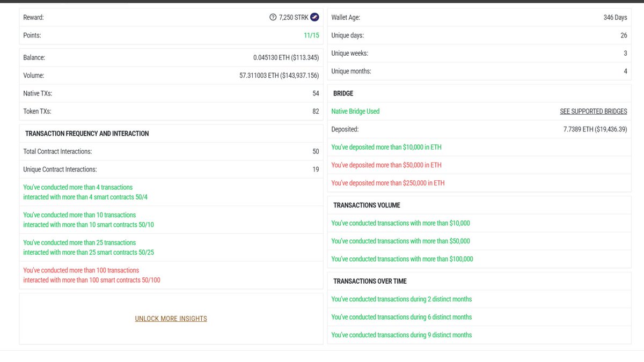Click the Volume label
The width and height of the screenshot is (644, 362).
(x=33, y=76)
